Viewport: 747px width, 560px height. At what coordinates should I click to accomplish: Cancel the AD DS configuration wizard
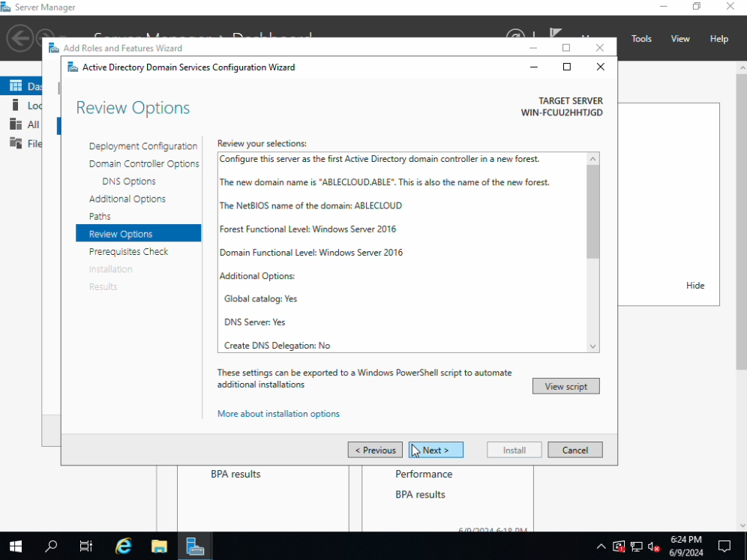click(575, 450)
